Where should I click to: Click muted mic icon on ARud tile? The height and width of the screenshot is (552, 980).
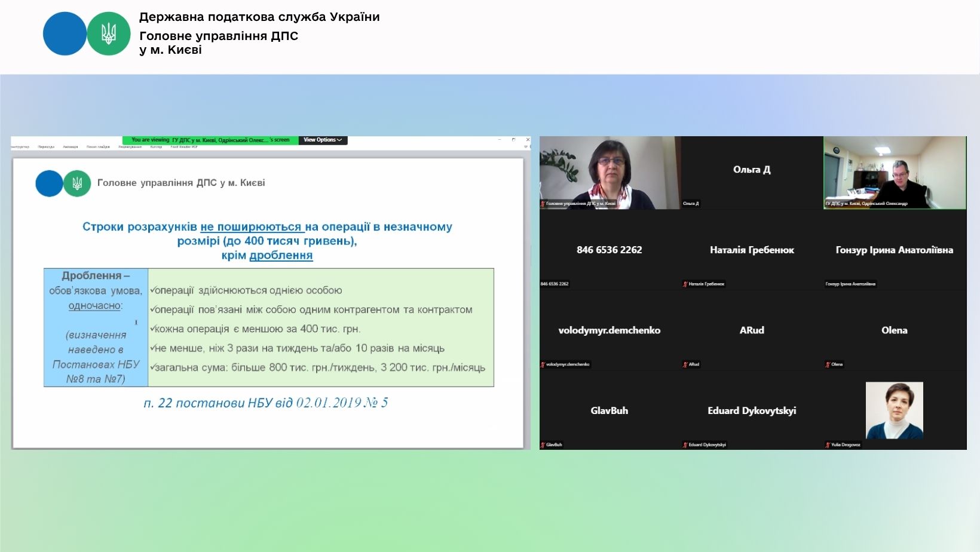(685, 364)
